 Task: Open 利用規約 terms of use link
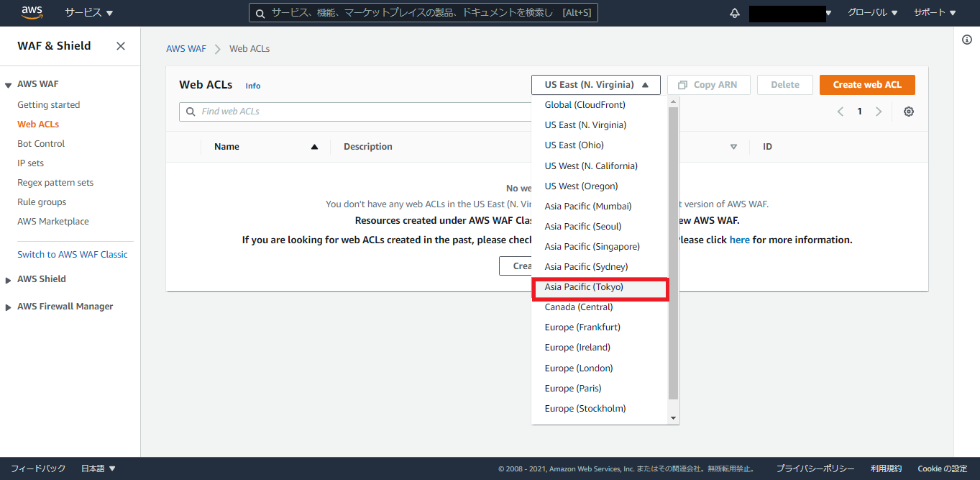coord(886,468)
